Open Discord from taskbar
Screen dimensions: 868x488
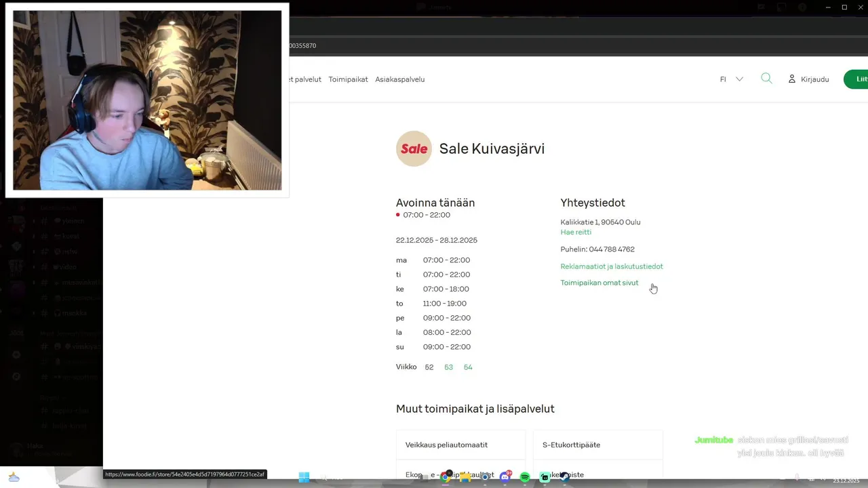pyautogui.click(x=505, y=477)
